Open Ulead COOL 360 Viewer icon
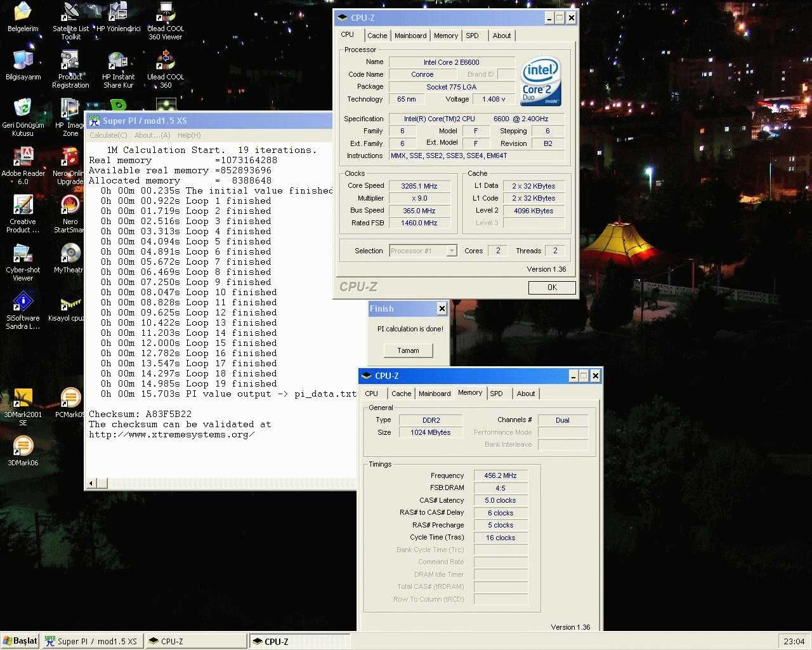Screen dimensions: 812x650 (166, 20)
